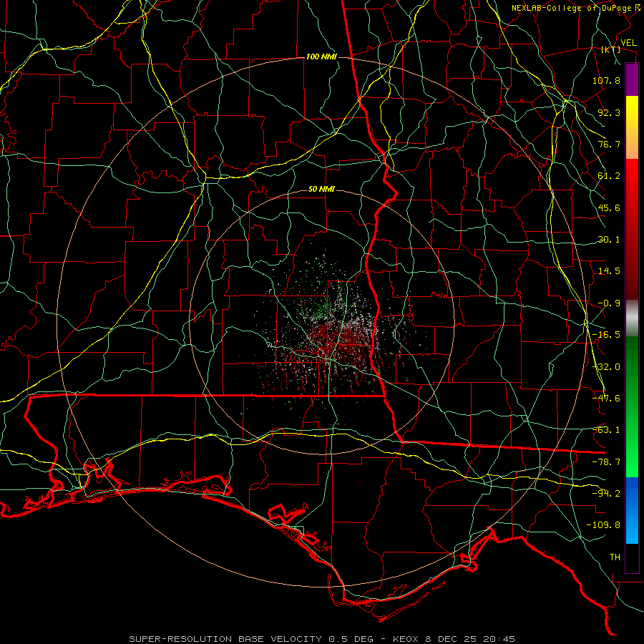Click the -16.5 velocity scale value

coord(606,335)
